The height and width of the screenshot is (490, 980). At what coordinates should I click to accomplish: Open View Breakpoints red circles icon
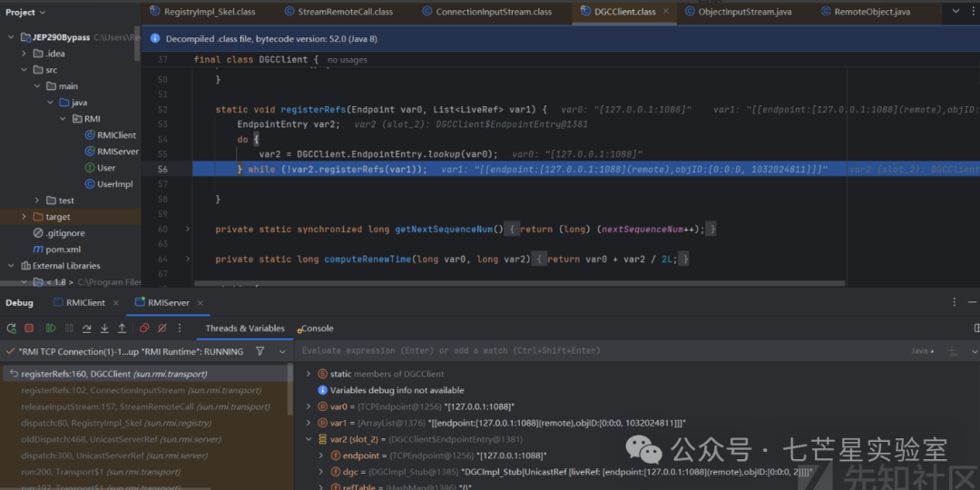143,328
